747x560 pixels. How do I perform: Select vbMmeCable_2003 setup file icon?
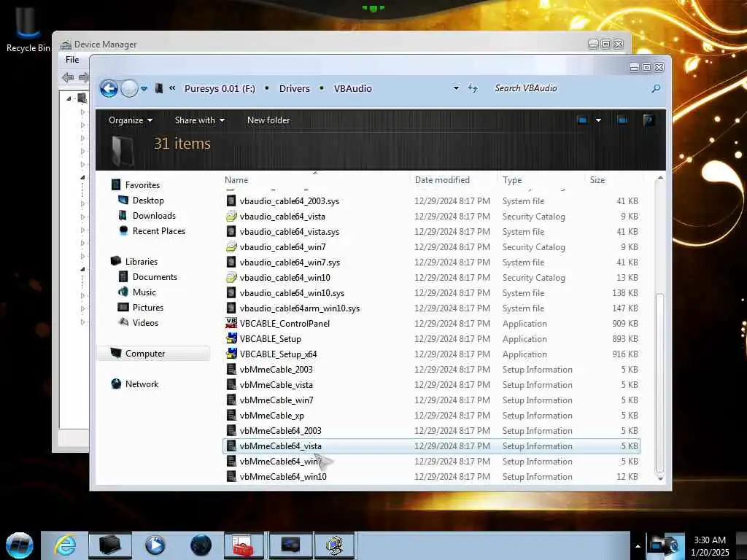tap(231, 369)
